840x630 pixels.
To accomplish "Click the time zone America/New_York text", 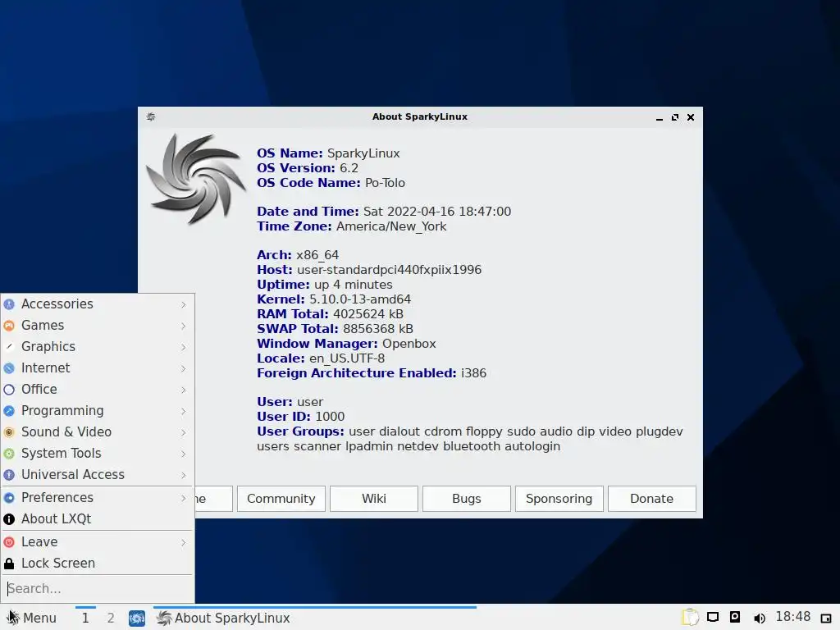I will 391,226.
